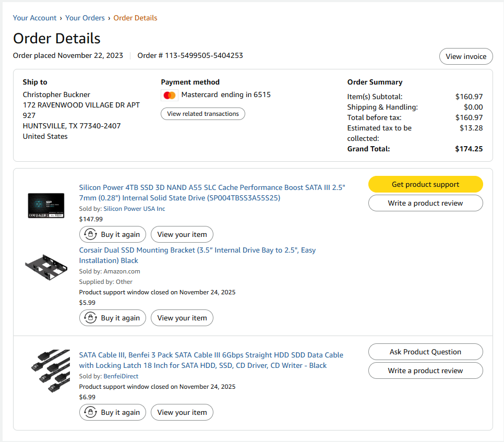Open the Silicon Power USA Inc seller link
Image resolution: width=504 pixels, height=442 pixels.
[134, 209]
